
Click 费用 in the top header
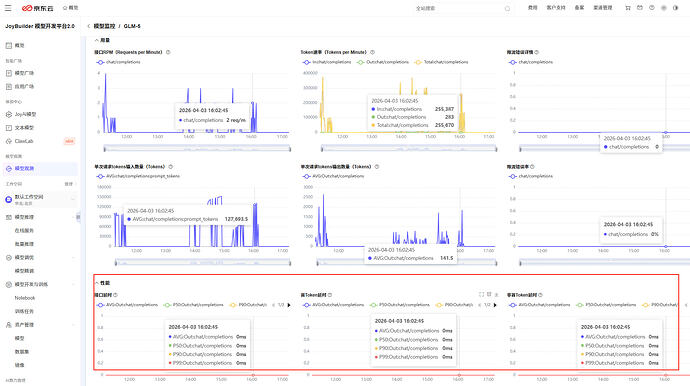point(532,8)
